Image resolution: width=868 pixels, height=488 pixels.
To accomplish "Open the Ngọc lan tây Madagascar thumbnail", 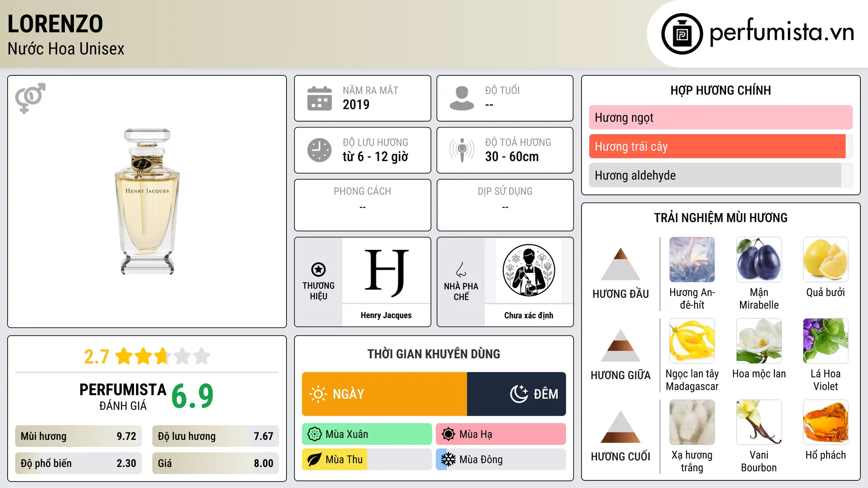I will pyautogui.click(x=692, y=341).
